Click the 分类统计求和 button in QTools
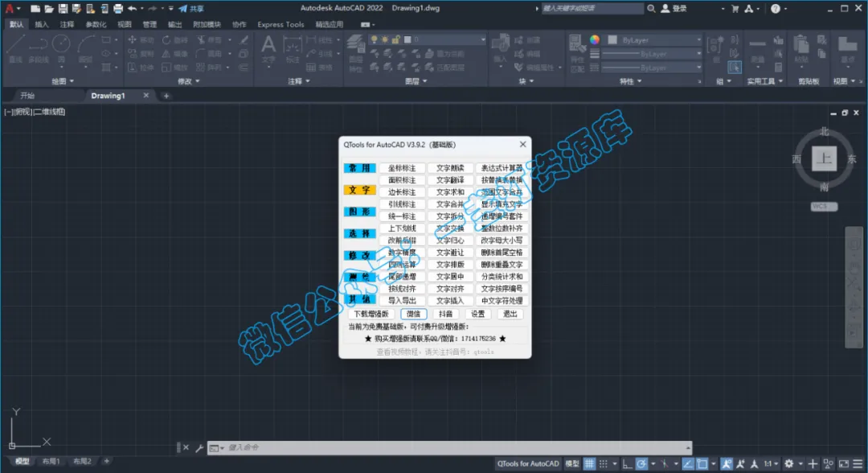Screen dimensions: 868x473 pyautogui.click(x=502, y=277)
